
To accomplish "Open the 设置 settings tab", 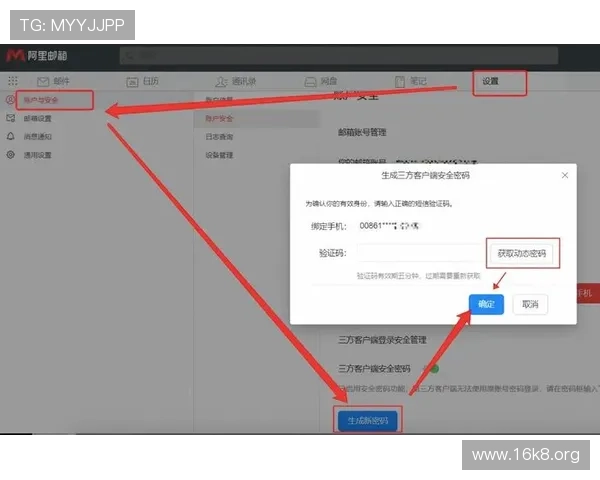I will 490,81.
